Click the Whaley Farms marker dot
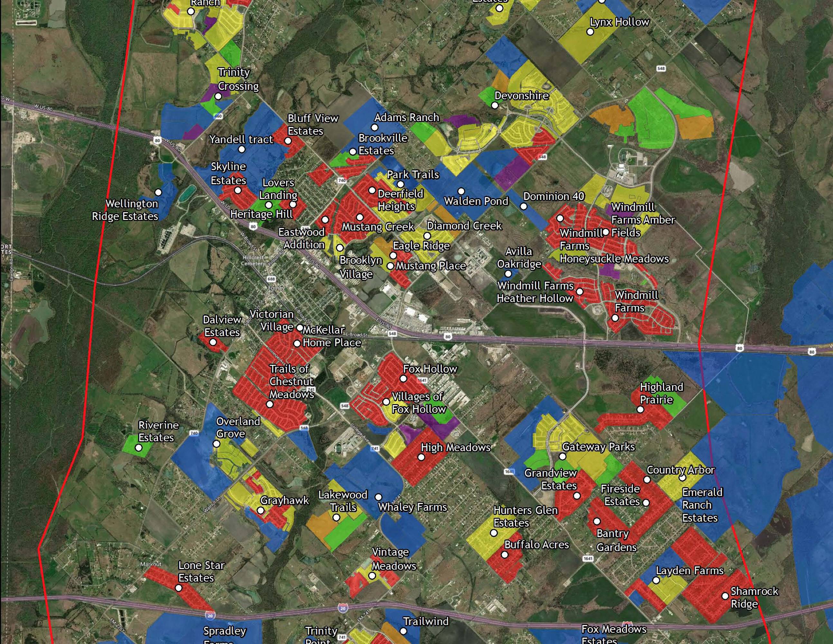 tap(379, 497)
